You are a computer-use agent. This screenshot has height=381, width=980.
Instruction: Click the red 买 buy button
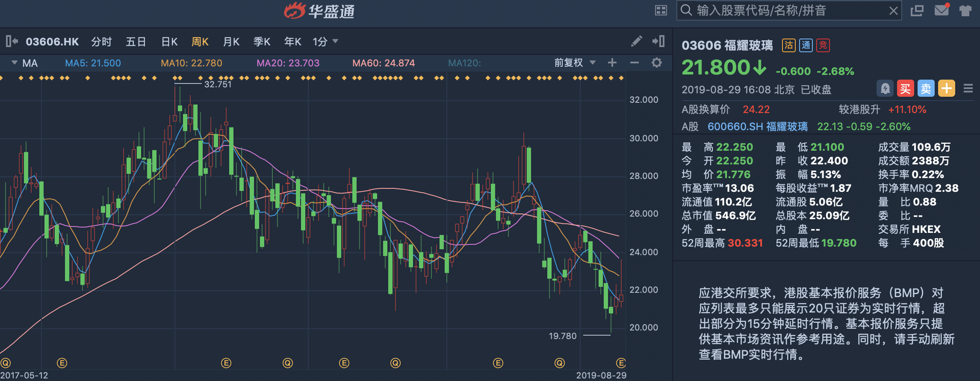coord(906,89)
